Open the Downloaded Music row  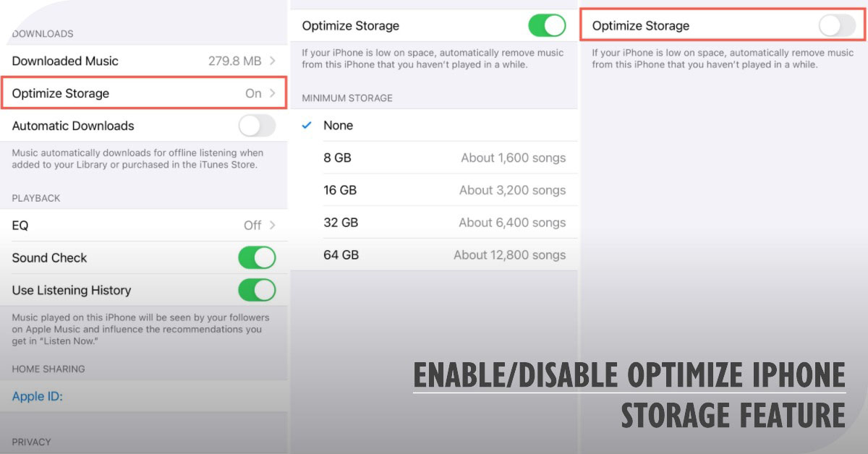pos(65,61)
